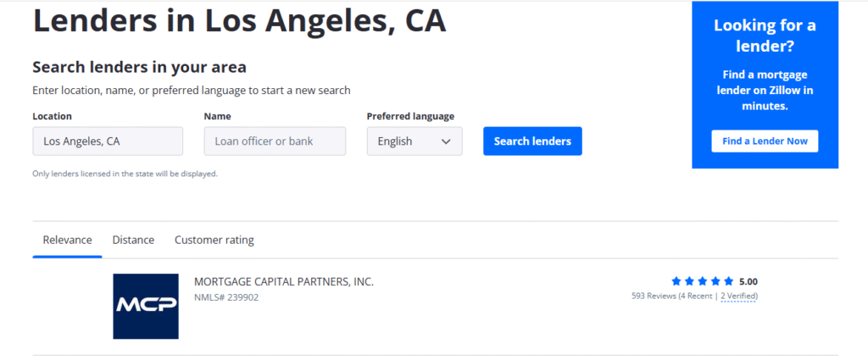
Task: Click the 5.00 rating score
Action: point(748,281)
